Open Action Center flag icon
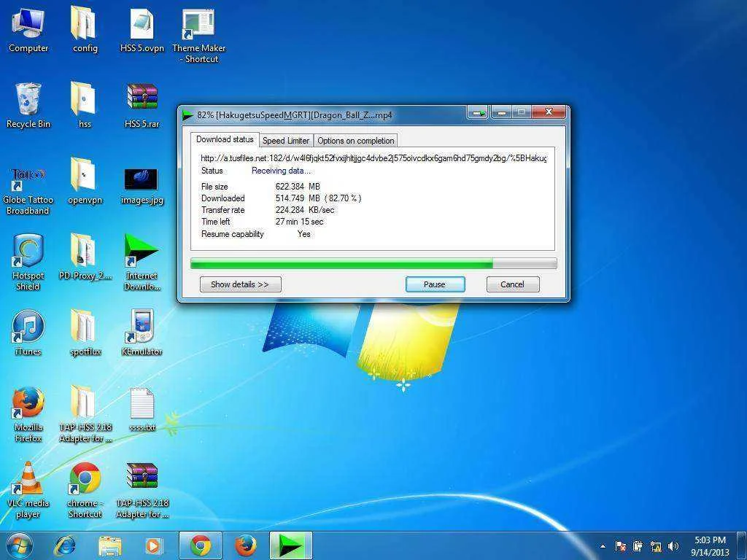 620,546
